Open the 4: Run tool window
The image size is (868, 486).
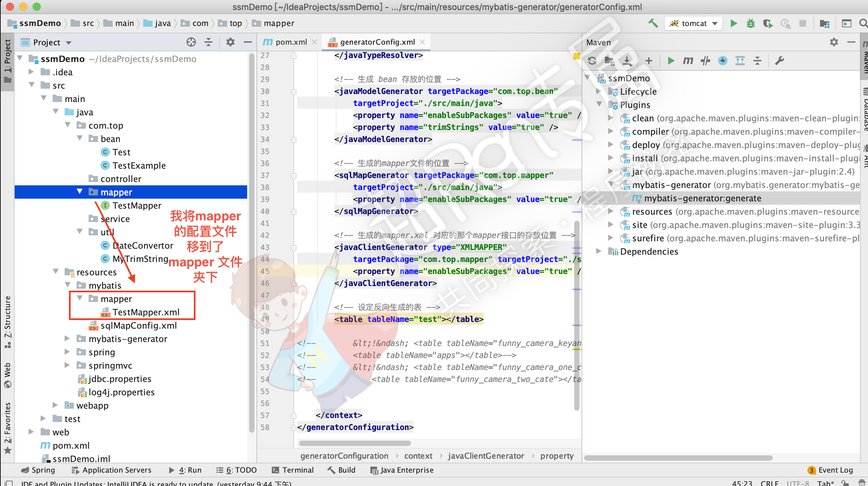coord(185,470)
